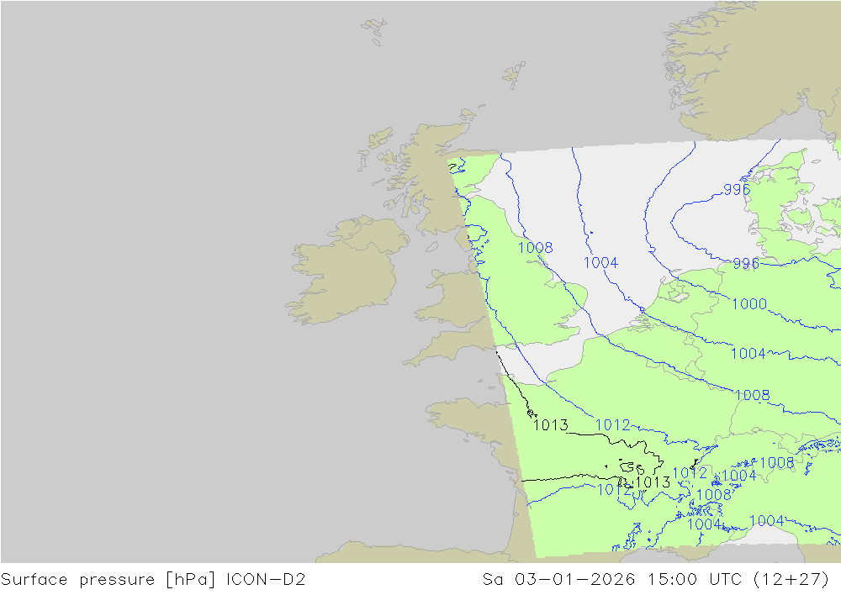This screenshot has height=616, width=841.
Task: Click the '1008' label over the eastern Alps in Austria
Action: click(776, 463)
